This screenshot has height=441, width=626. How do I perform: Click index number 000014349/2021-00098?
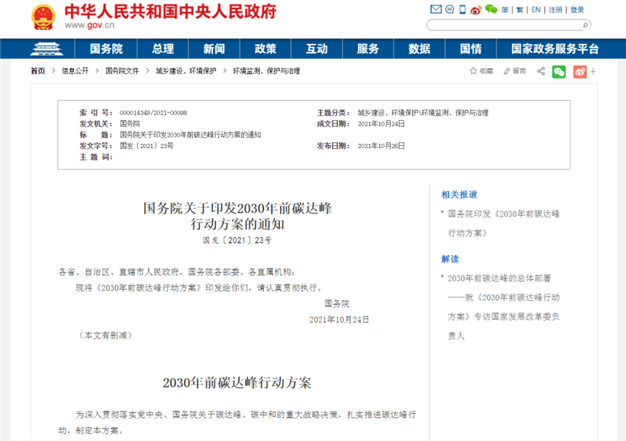click(153, 113)
